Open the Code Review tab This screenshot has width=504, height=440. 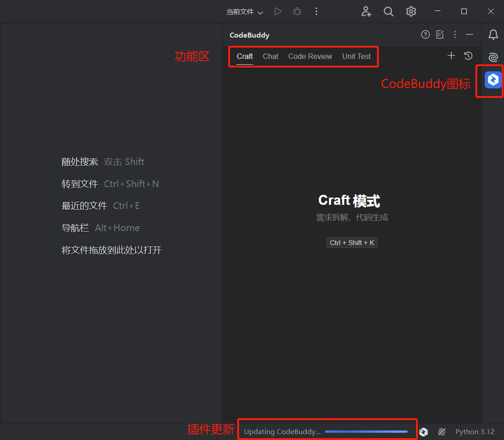(310, 57)
